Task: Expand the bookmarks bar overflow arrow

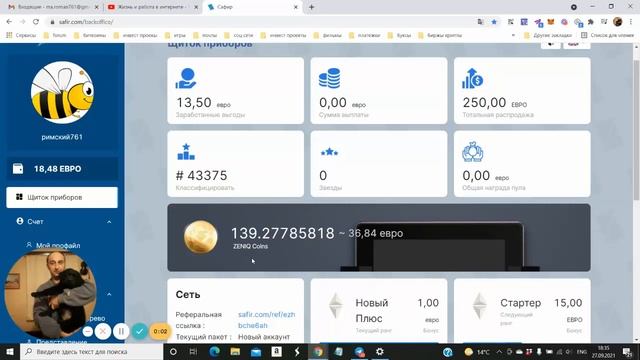Action: [x=513, y=36]
